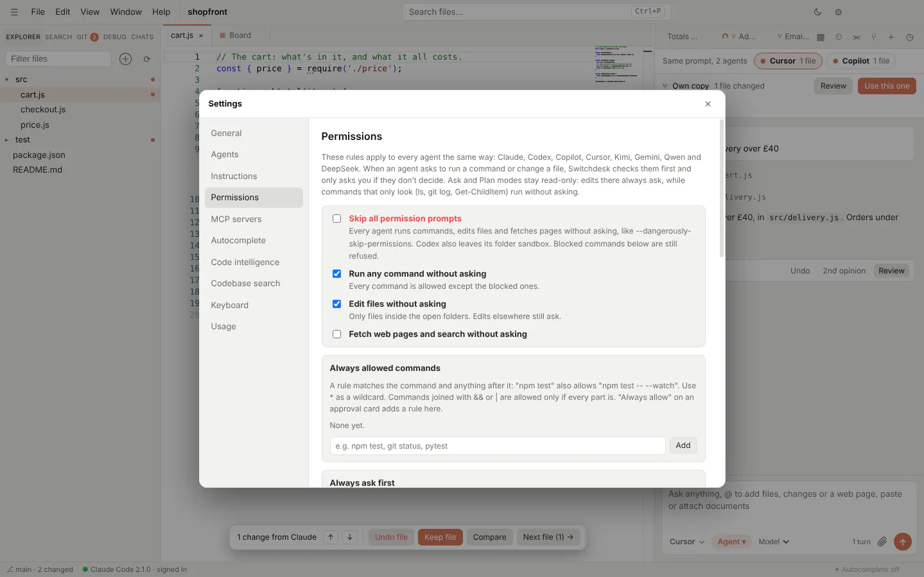Viewport: 924px width, 577px height.
Task: Click Undo file in the change bar
Action: [391, 537]
